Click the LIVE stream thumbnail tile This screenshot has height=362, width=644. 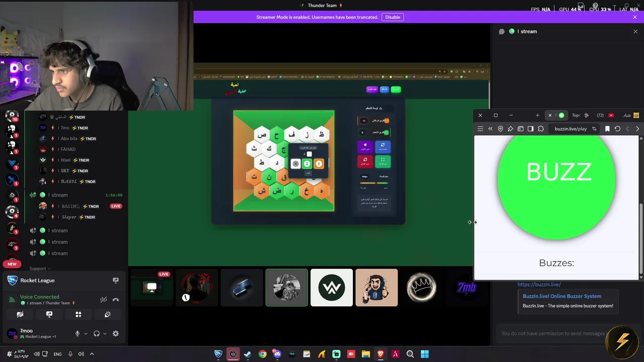pyautogui.click(x=151, y=288)
